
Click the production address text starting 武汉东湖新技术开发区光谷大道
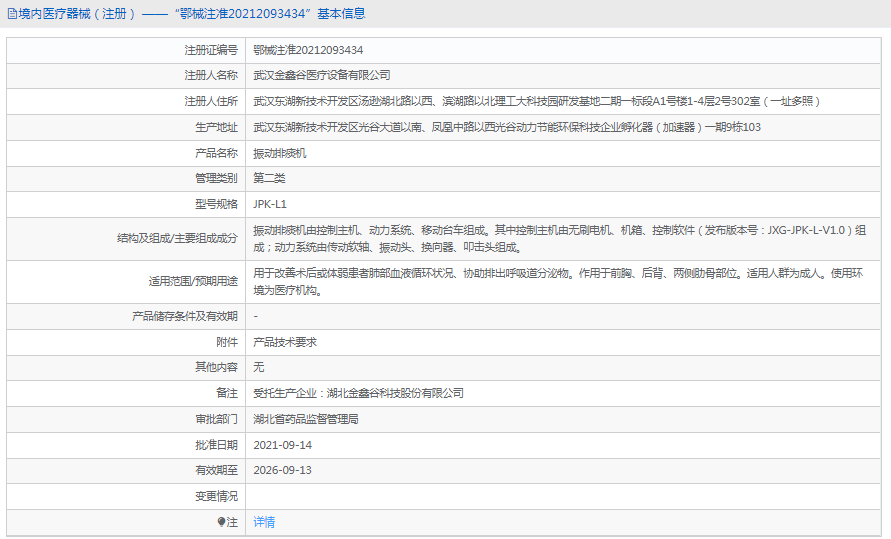pos(507,127)
